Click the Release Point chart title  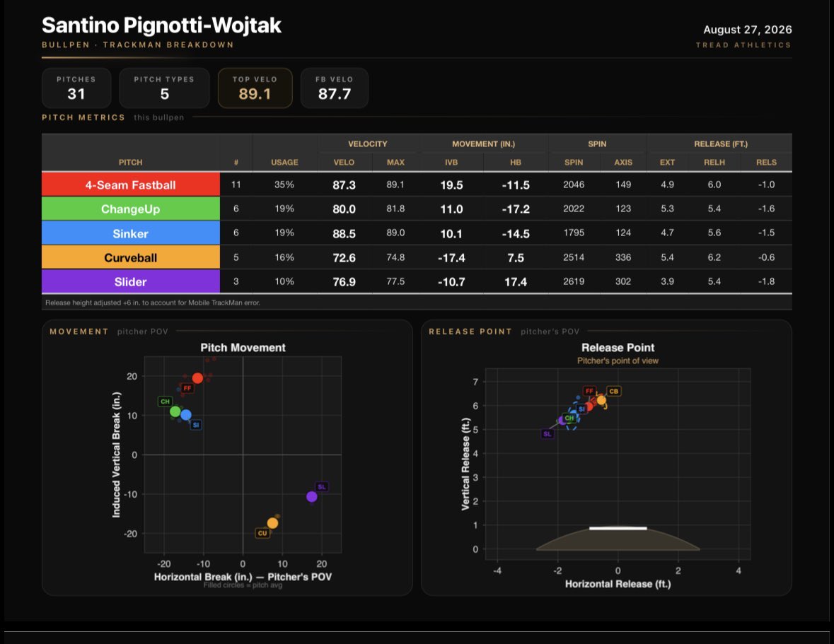coord(618,348)
